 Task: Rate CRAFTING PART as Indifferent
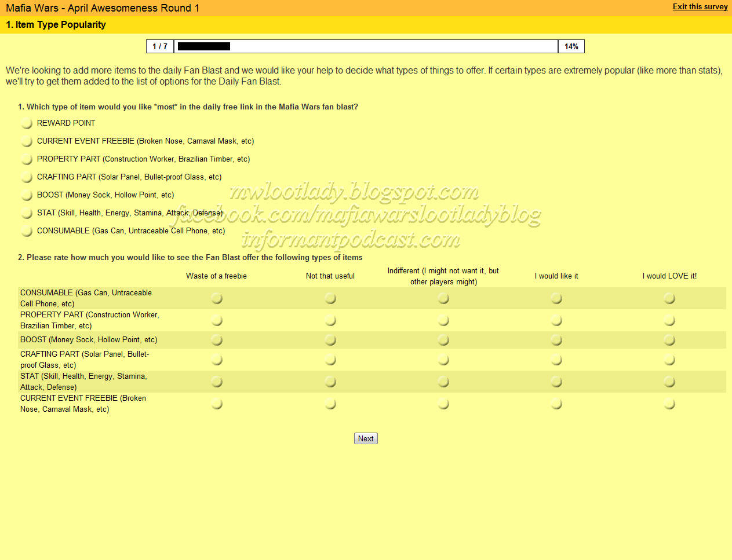click(443, 360)
